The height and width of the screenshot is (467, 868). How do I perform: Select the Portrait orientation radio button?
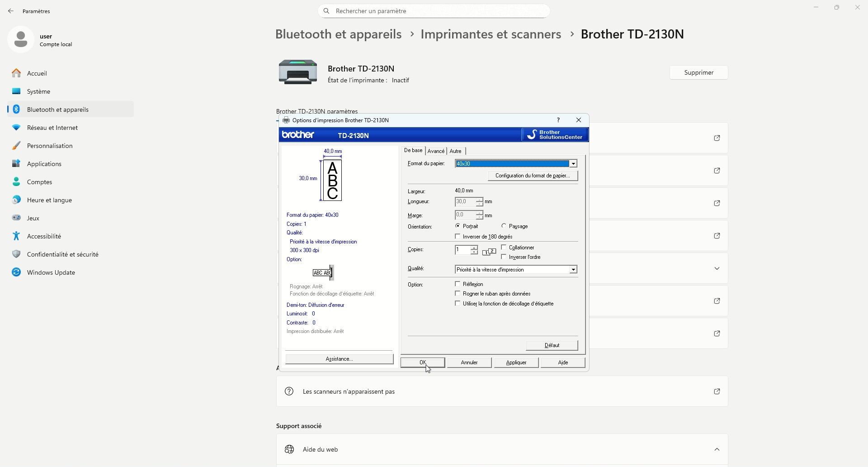click(x=458, y=226)
